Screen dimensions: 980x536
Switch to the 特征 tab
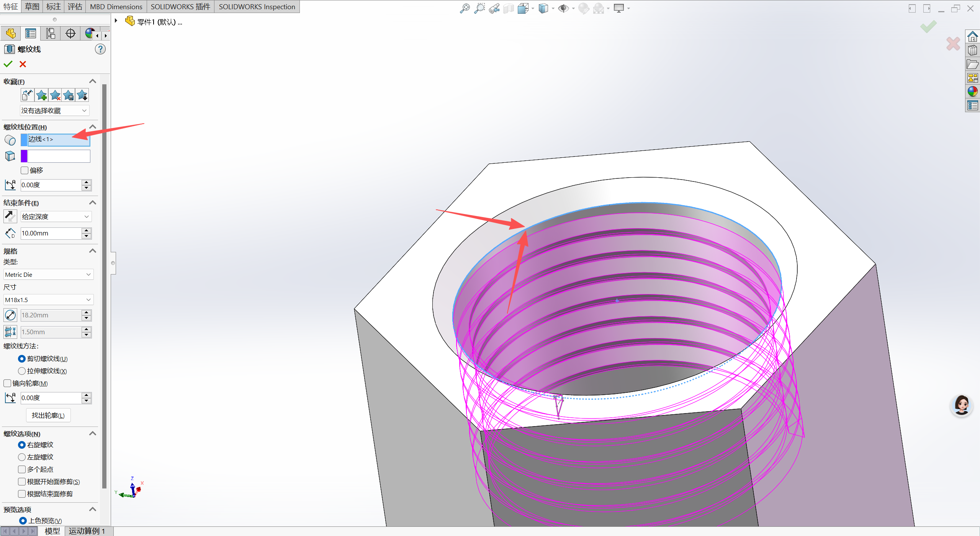coord(11,7)
